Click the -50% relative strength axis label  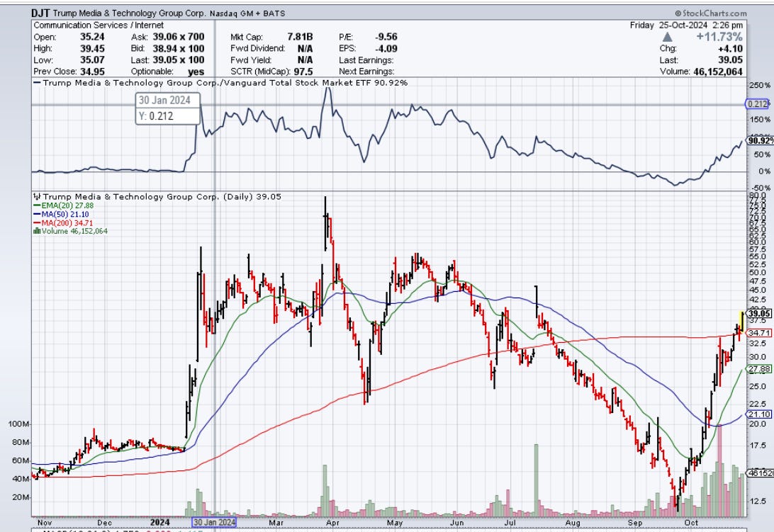760,188
